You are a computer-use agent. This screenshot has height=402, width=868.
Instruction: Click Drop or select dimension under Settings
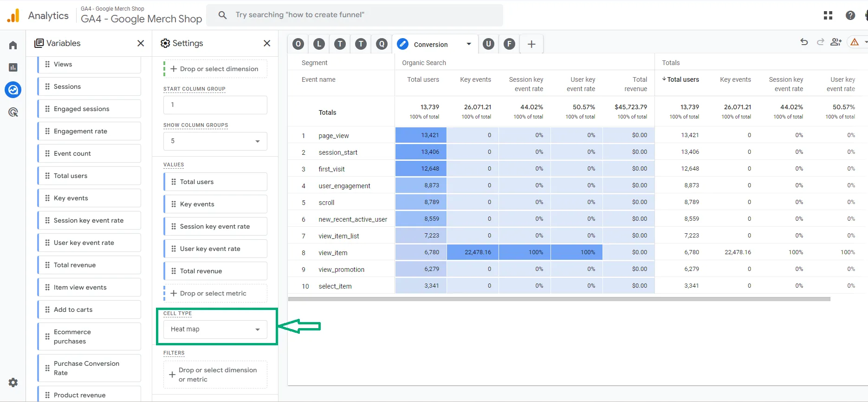(x=215, y=69)
